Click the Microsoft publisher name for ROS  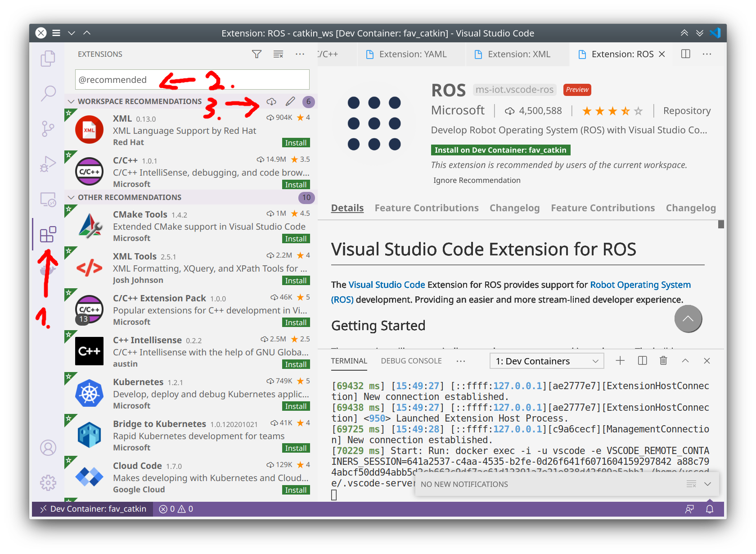[x=458, y=110]
